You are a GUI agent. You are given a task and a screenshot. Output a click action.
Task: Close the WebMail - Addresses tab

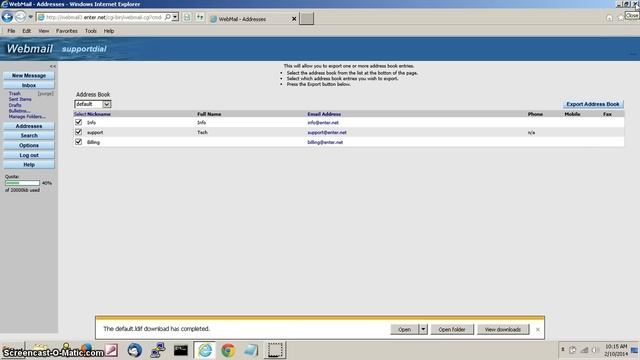(x=294, y=19)
